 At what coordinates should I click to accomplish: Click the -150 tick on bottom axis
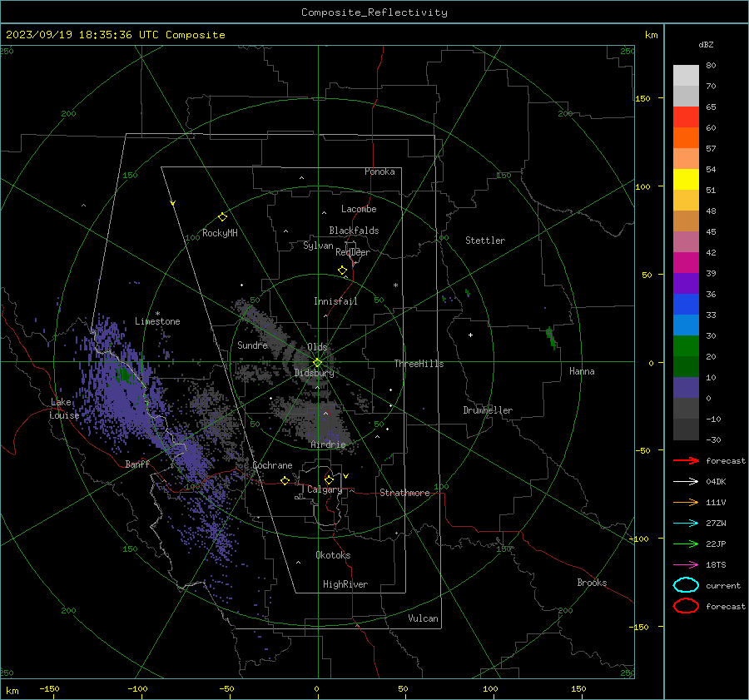49,689
